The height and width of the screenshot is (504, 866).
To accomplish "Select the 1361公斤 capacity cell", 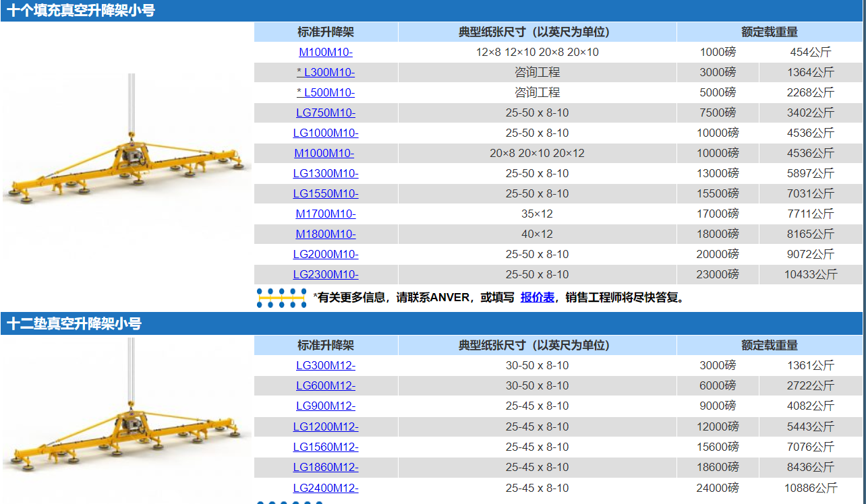I will (811, 365).
